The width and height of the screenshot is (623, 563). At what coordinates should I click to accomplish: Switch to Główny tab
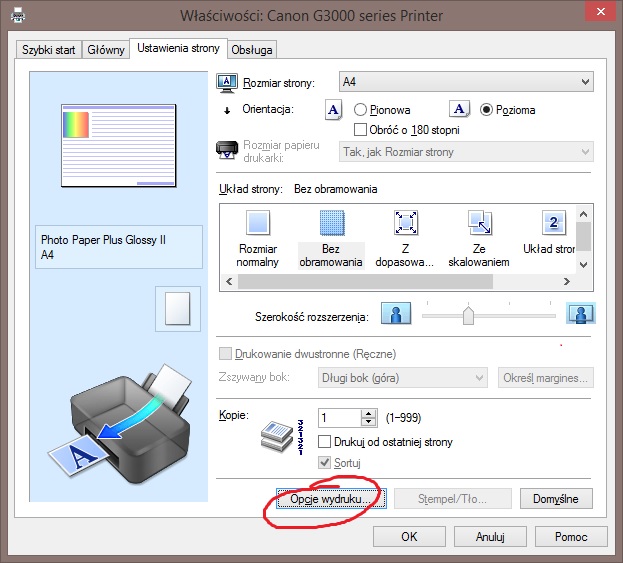click(106, 50)
